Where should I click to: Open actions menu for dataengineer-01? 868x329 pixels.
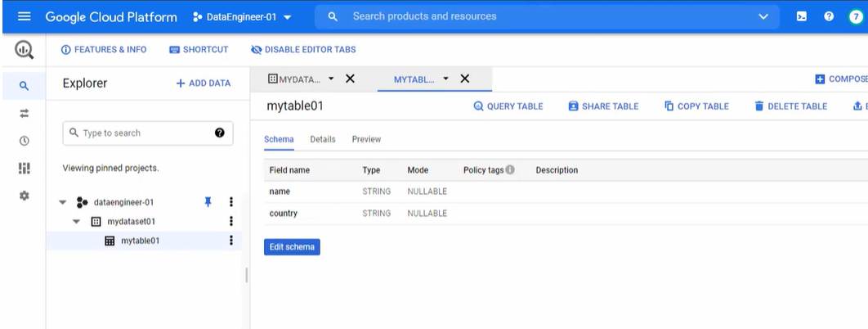tap(231, 202)
